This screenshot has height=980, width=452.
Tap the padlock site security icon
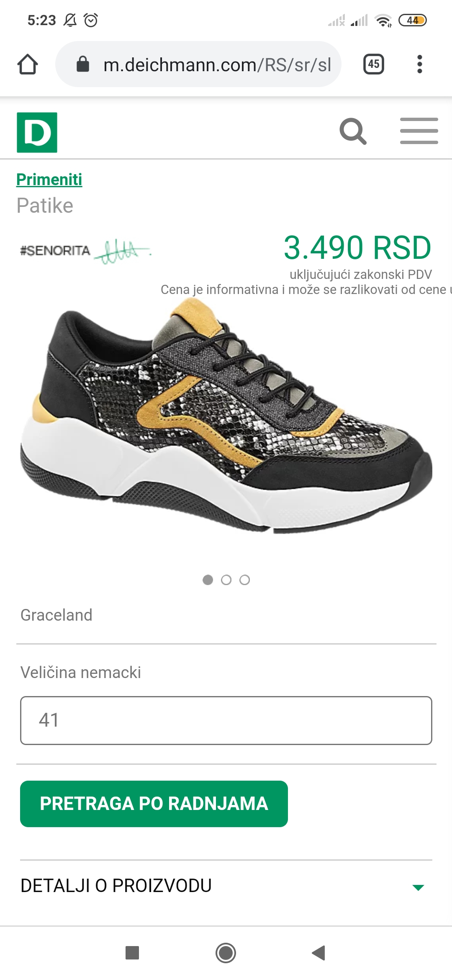[83, 64]
